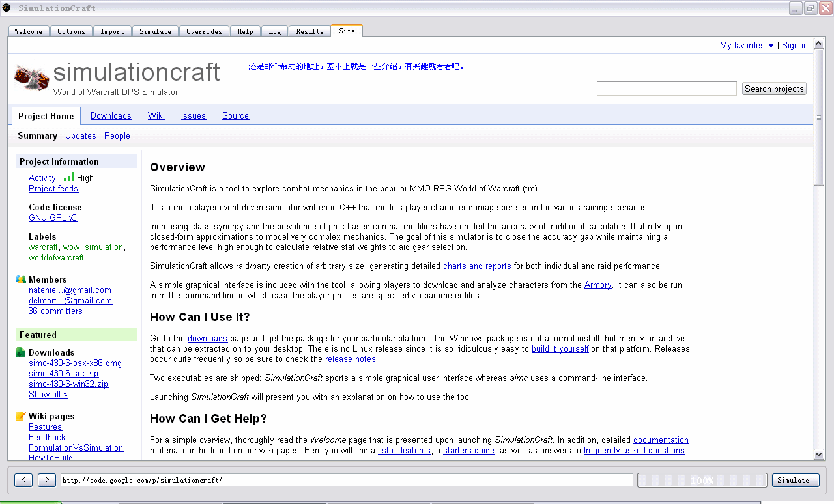Download simc-430-6-osx-x86.dmg
834x504 pixels.
76,363
